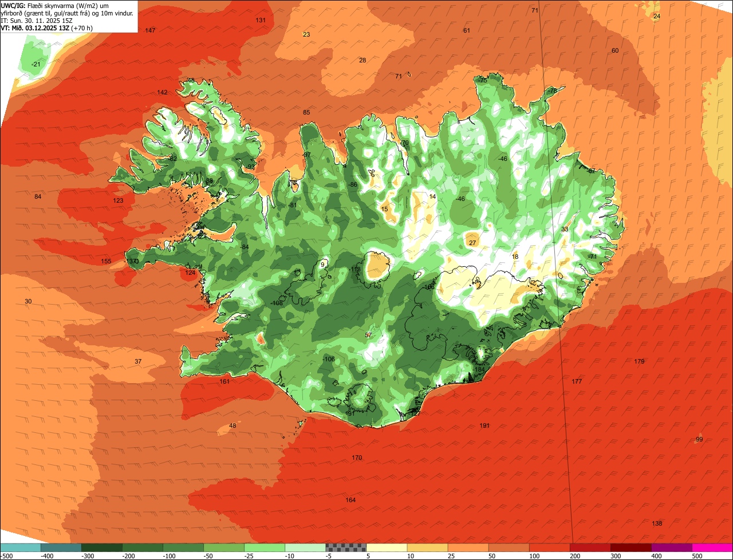Viewport: 733px width, 560px height.
Task: Select the green swatch between -200 and -100
Action: coord(142,547)
